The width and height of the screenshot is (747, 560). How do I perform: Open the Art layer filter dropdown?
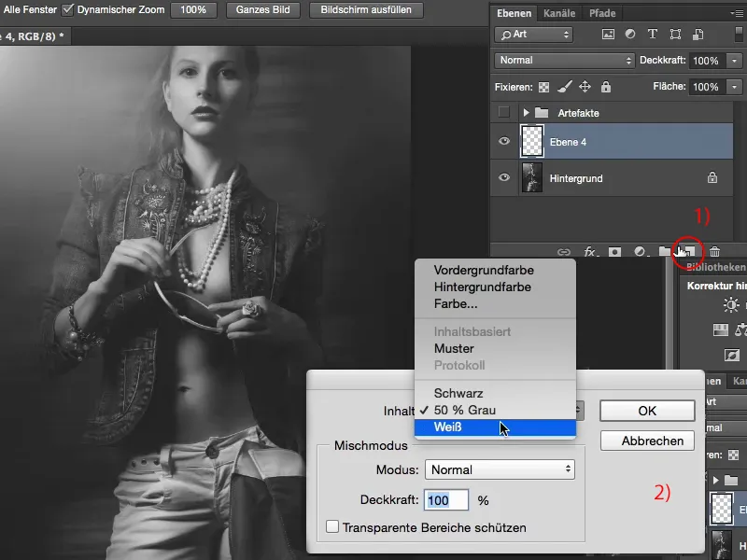(x=533, y=35)
